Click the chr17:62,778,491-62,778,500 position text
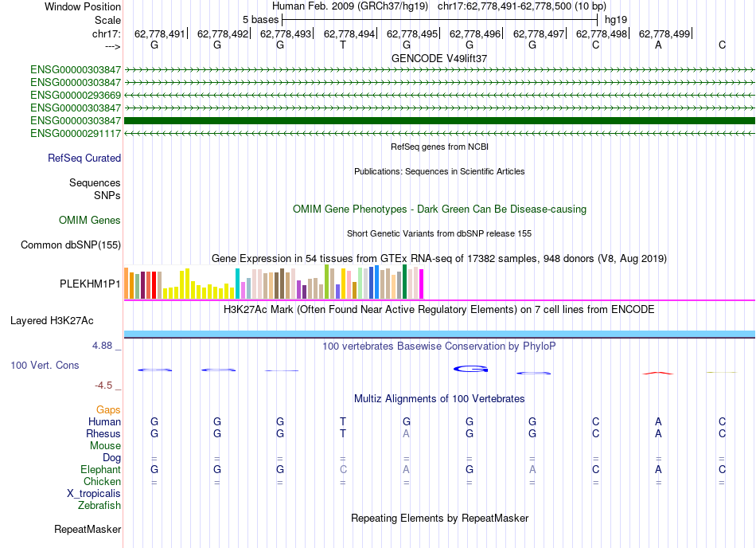Viewport: 756px width, 548px height. 522,6
